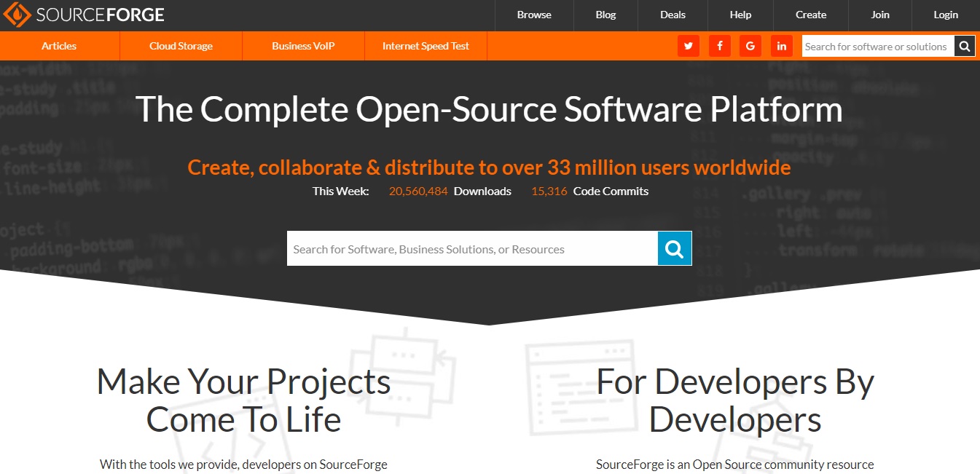Go to the Blog page
The image size is (980, 474).
point(605,15)
